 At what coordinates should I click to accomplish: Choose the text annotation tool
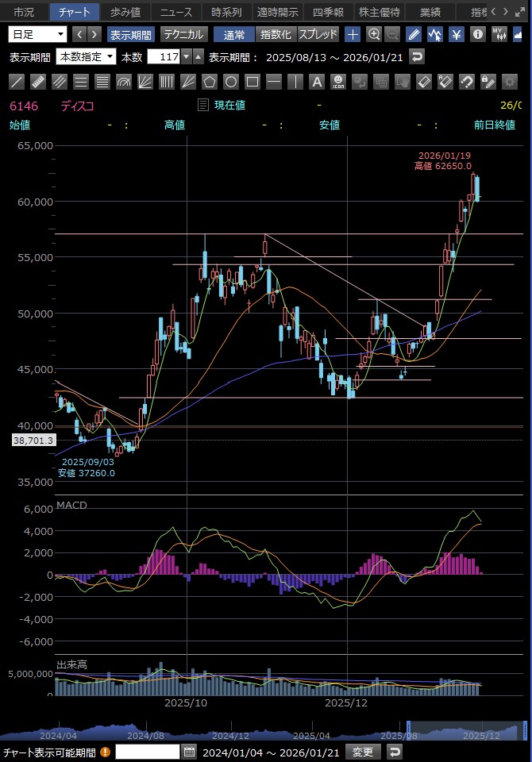[x=316, y=82]
